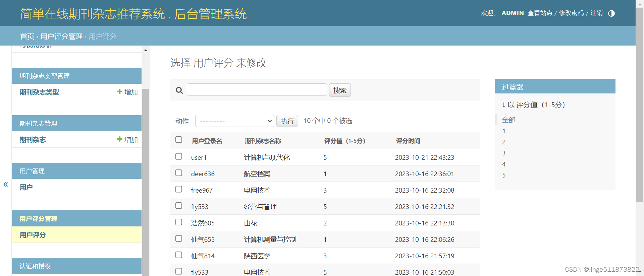Tick the select-all checkbox in the table header
The image size is (644, 276).
pos(179,140)
